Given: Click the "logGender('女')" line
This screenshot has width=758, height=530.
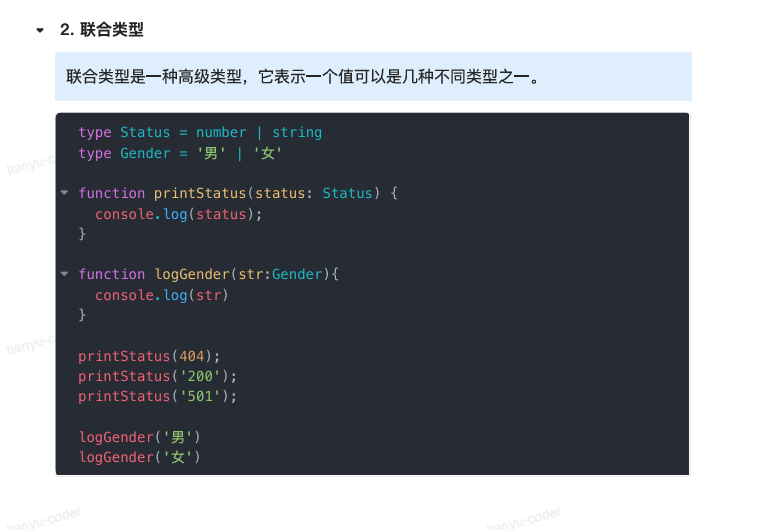Looking at the screenshot, I should 140,457.
